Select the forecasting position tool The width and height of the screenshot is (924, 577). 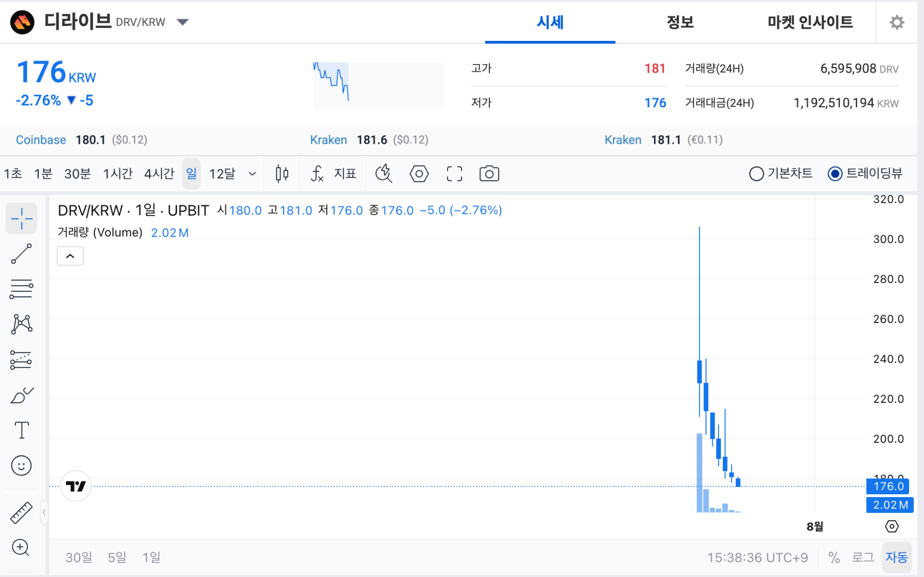[22, 360]
